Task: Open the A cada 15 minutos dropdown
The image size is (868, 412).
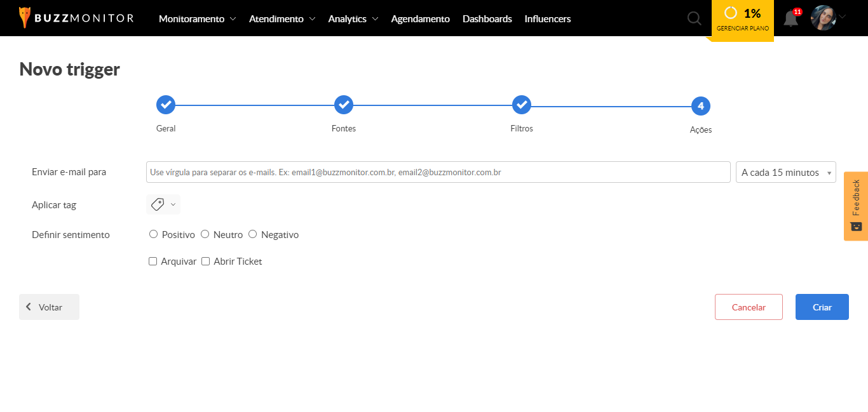Action: (x=785, y=172)
